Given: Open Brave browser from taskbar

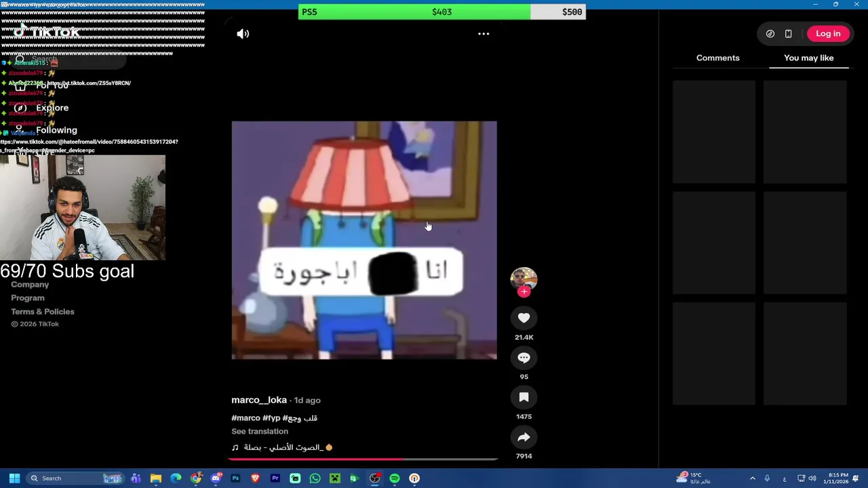Looking at the screenshot, I should pos(255,478).
